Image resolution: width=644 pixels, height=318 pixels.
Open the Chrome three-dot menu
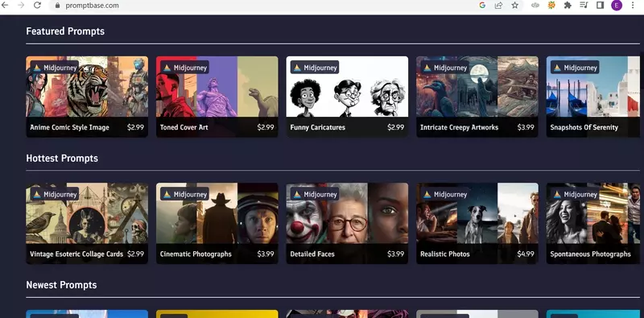pyautogui.click(x=633, y=6)
